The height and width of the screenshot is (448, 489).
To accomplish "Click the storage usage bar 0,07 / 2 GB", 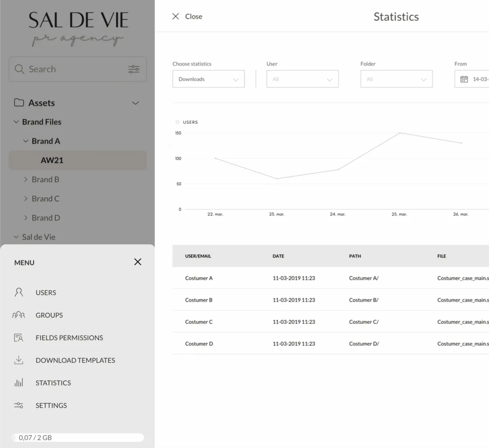I will tap(77, 437).
